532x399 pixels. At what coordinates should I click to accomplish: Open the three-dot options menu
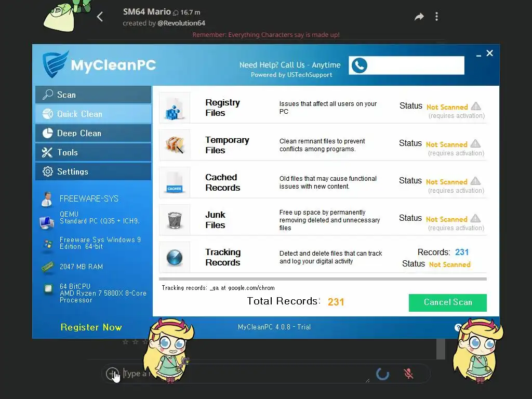point(436,17)
